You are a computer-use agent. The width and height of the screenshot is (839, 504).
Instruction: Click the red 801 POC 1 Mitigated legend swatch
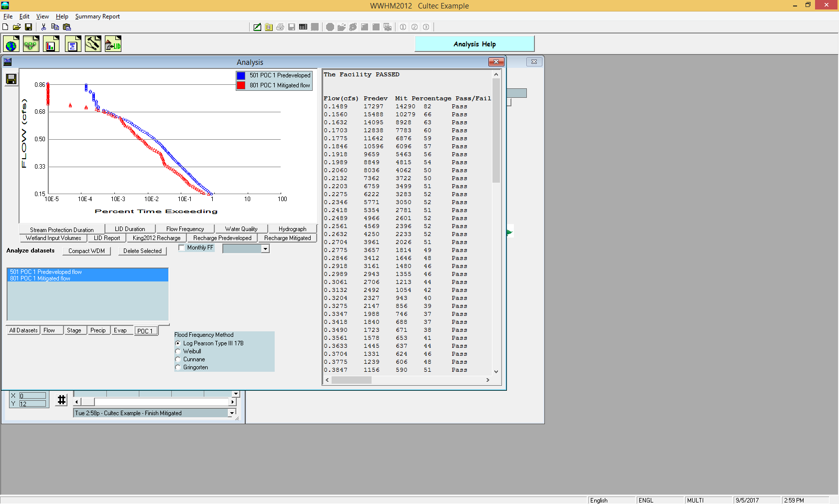pyautogui.click(x=241, y=85)
